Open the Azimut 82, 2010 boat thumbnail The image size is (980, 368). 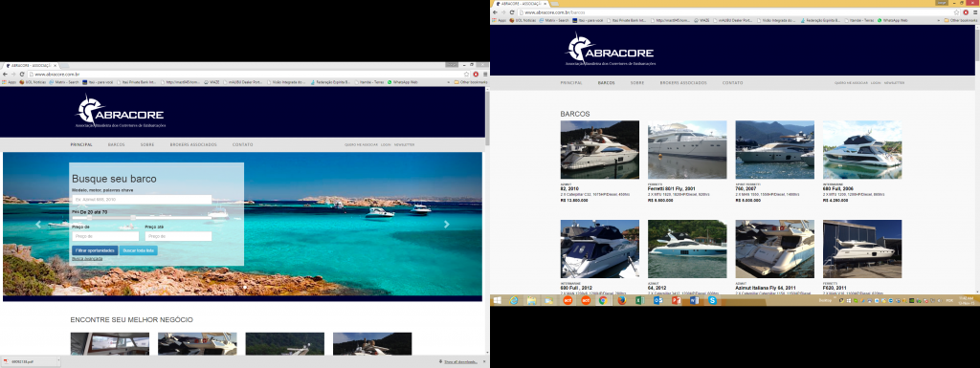click(x=600, y=150)
